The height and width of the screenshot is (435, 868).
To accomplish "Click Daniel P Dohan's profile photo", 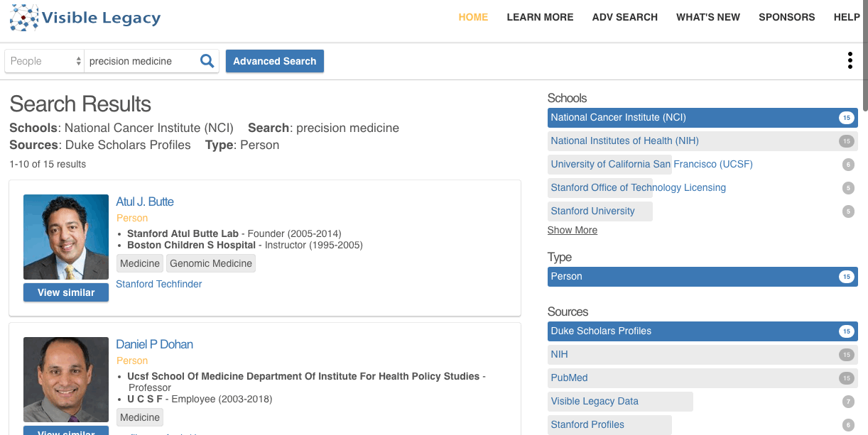I will click(x=66, y=380).
